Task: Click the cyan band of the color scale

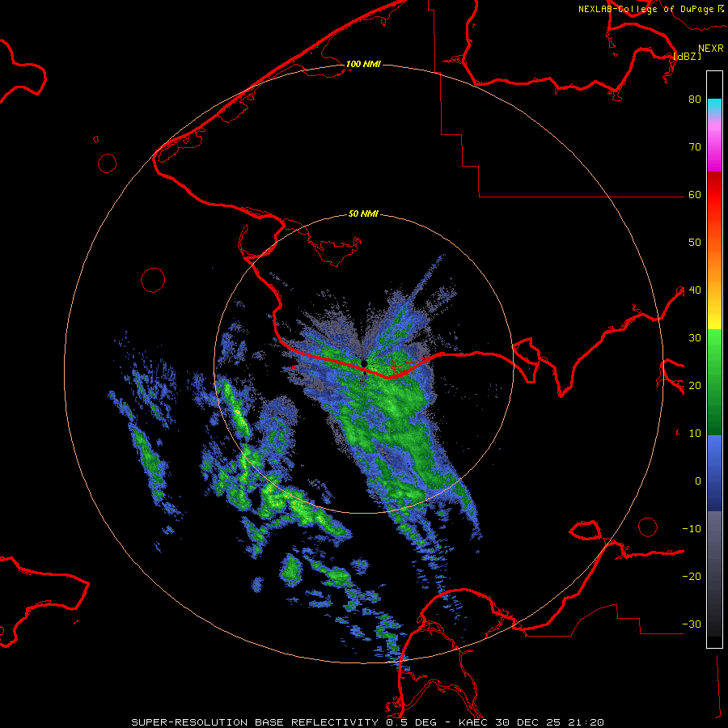Action: tap(714, 106)
